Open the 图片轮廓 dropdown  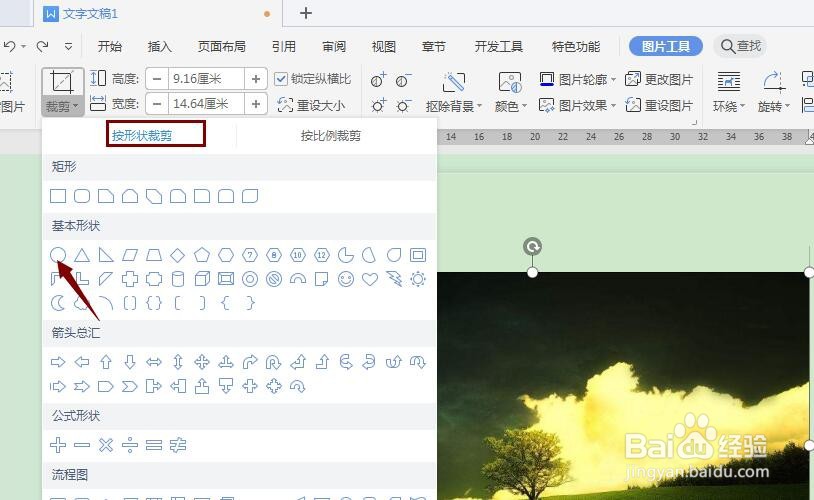577,79
